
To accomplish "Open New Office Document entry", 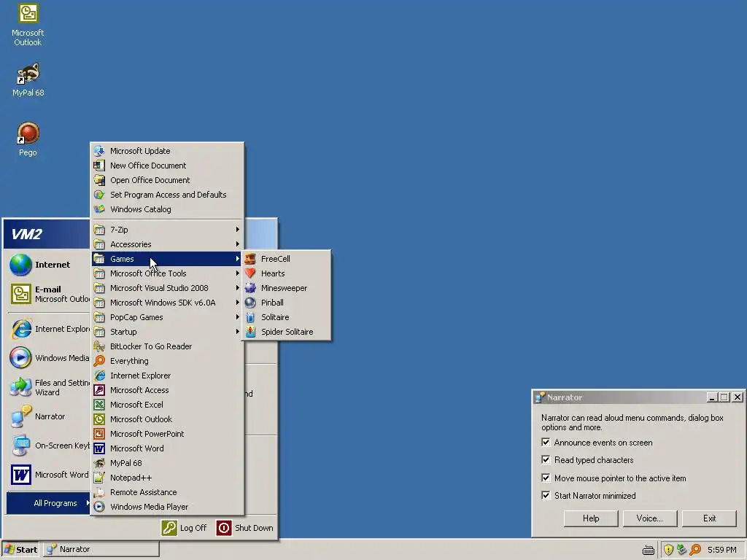I will tap(167, 166).
